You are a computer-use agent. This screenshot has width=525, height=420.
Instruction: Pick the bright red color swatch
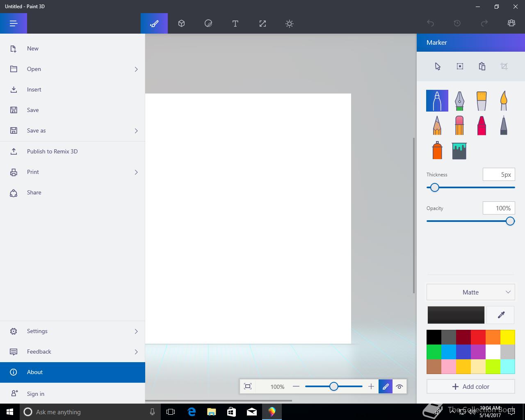(x=478, y=337)
